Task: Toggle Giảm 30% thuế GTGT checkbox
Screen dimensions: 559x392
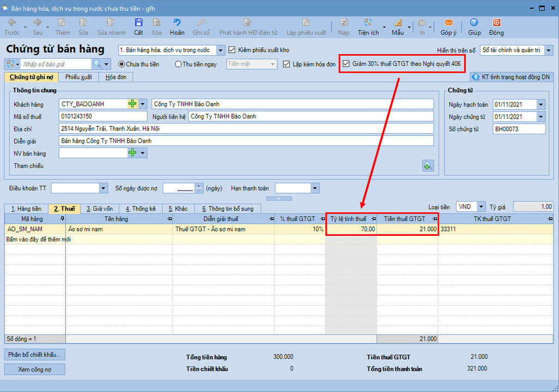Action: coord(346,64)
